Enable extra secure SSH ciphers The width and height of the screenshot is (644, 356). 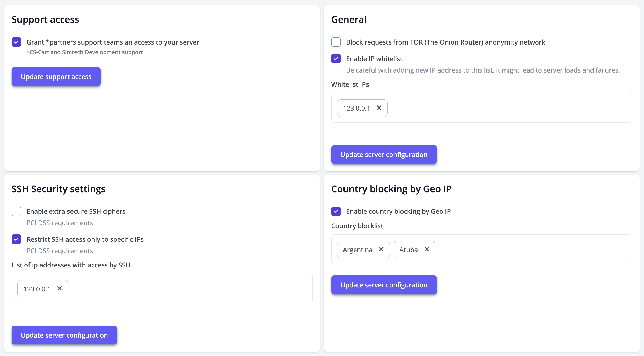click(16, 211)
